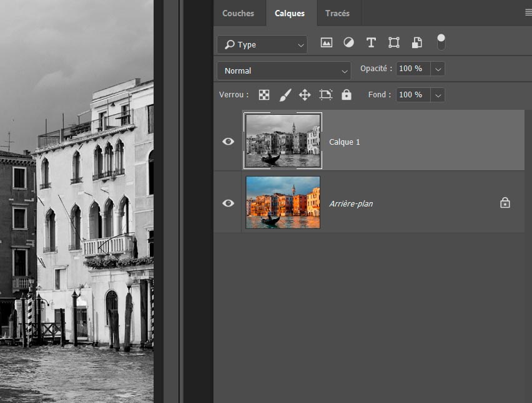Screen dimensions: 532x403
Task: Filter layers by smart object icon
Action: 416,43
